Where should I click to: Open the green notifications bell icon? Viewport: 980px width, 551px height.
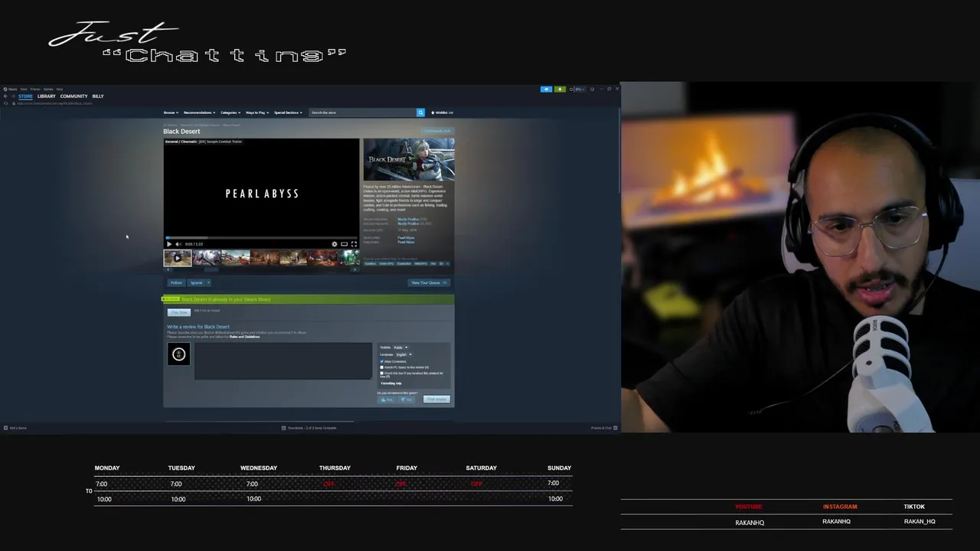click(560, 89)
